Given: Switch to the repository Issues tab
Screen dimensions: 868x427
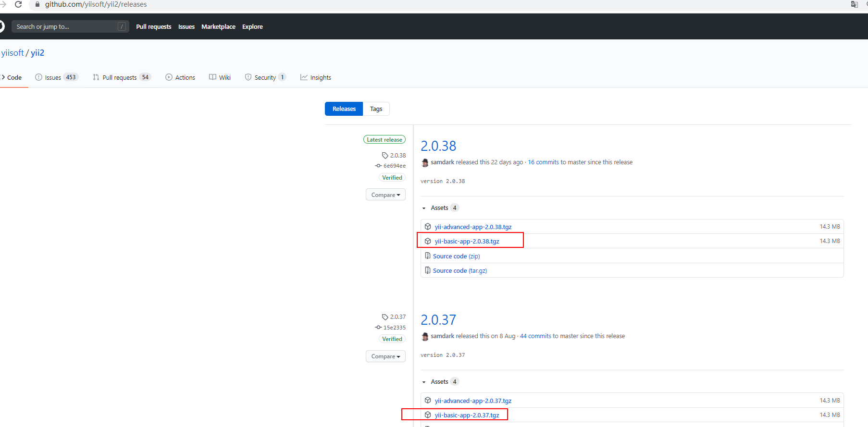Looking at the screenshot, I should point(56,77).
